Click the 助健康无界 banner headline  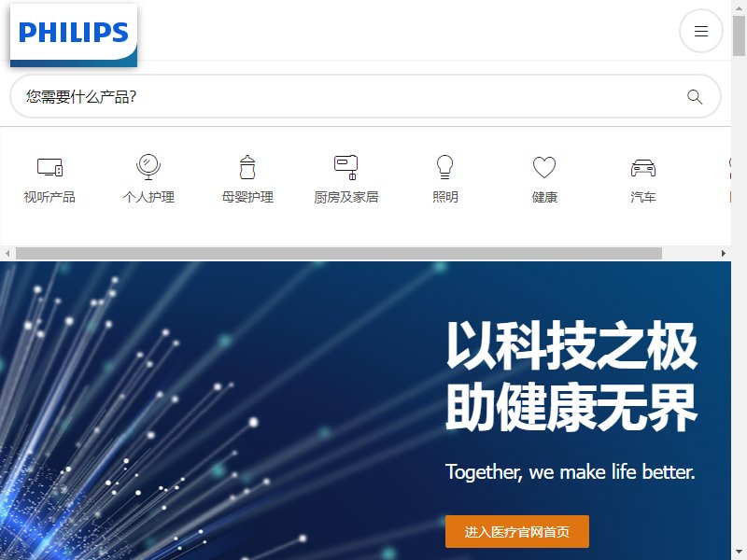(x=571, y=407)
